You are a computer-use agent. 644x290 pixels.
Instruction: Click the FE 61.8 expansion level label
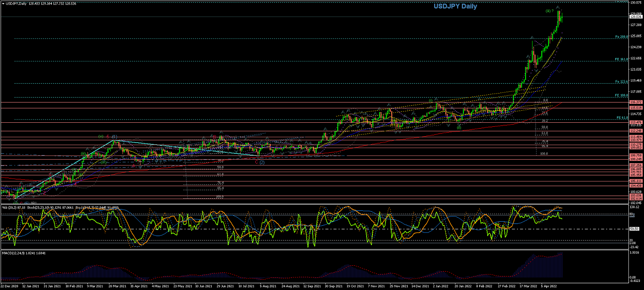click(621, 118)
